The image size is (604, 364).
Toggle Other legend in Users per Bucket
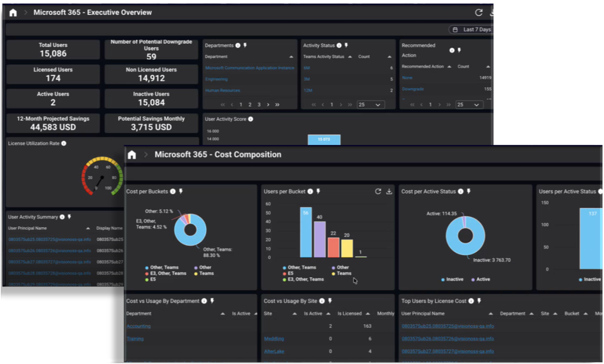coord(340,267)
